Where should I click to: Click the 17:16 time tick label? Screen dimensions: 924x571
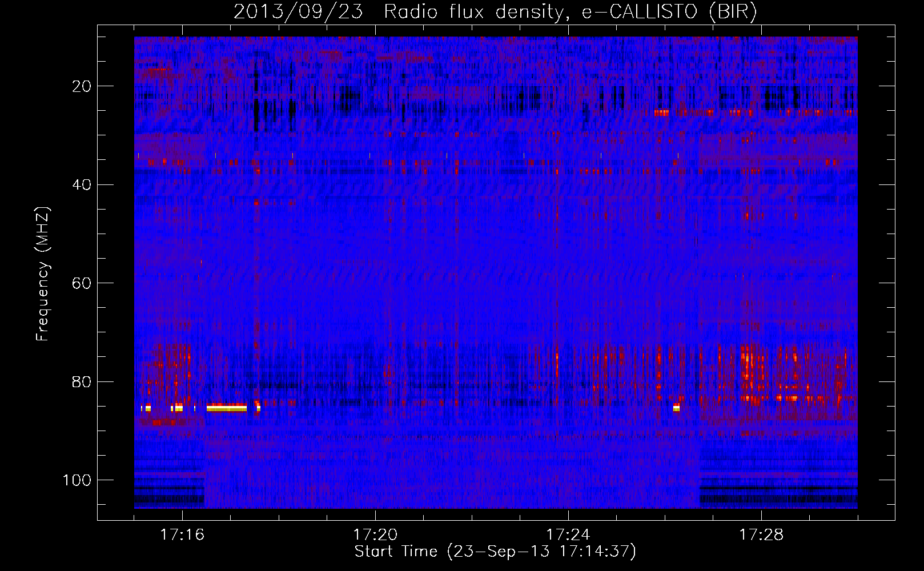click(x=182, y=534)
